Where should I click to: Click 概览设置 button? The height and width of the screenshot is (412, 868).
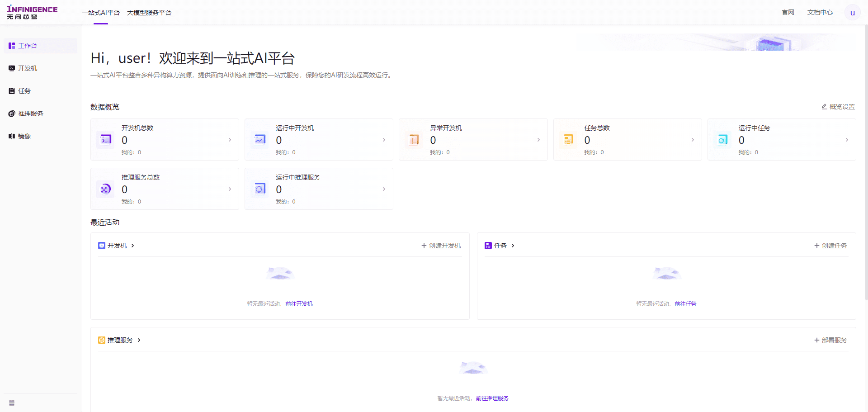coord(838,107)
